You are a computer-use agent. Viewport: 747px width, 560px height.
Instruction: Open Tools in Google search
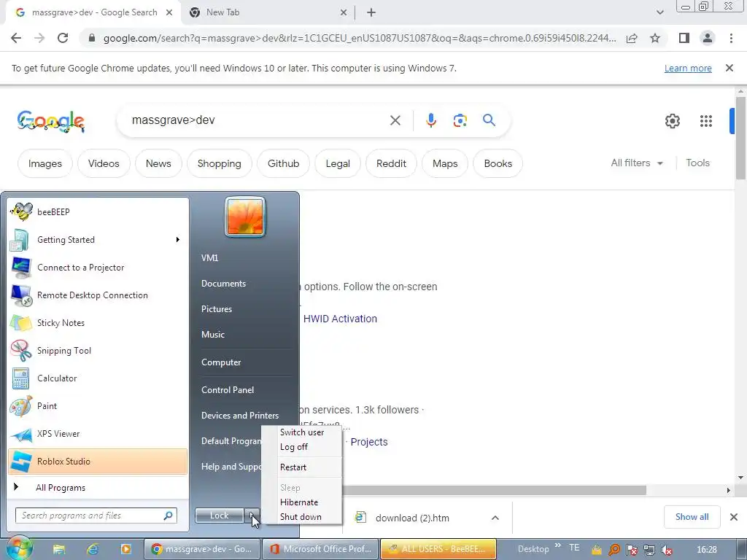(x=697, y=163)
